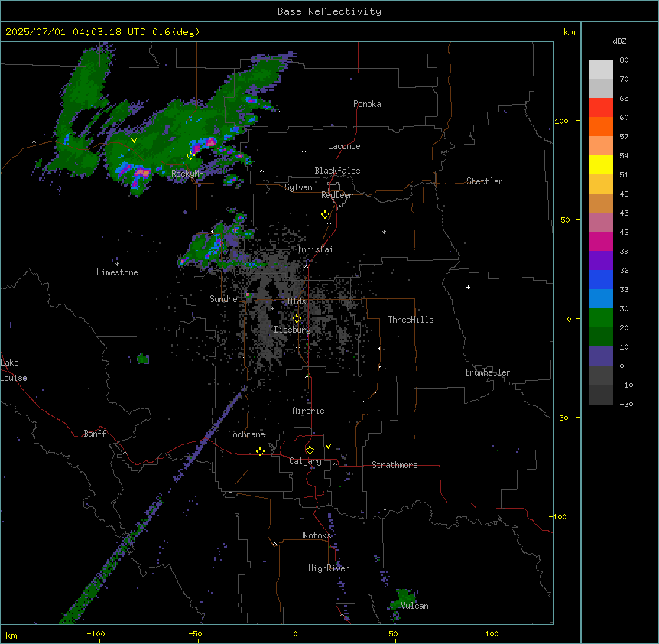
Task: Click the yellow diamond marker south of RedDeer
Action: coord(326,214)
